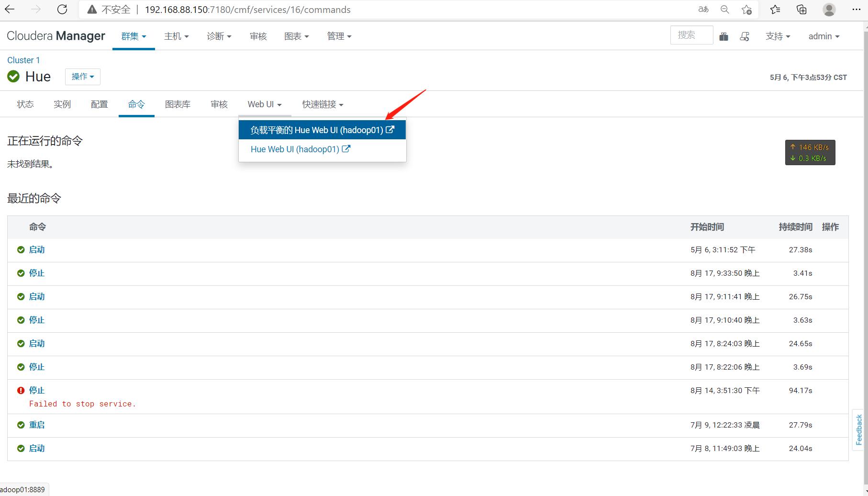Switch to the 状态 tab
Viewport: 868px width, 496px height.
click(25, 104)
